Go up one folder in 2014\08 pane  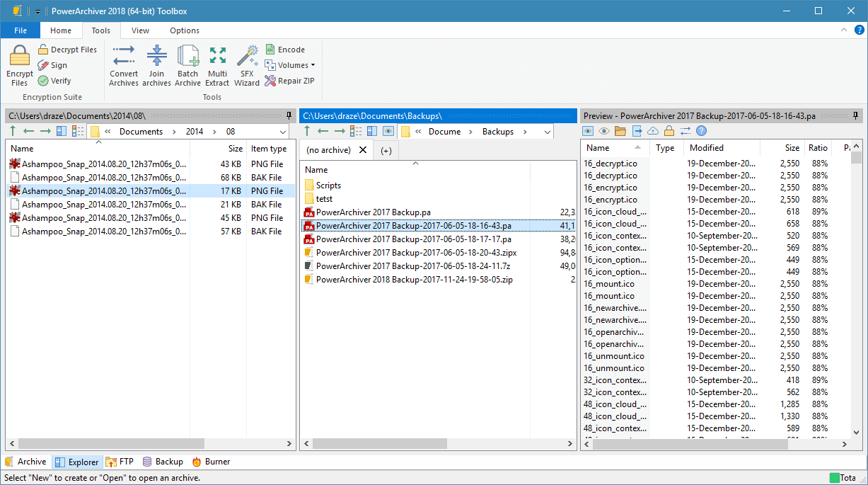coord(13,131)
